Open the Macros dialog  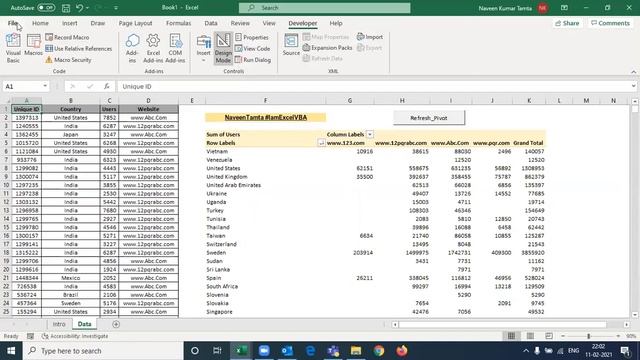(33, 45)
